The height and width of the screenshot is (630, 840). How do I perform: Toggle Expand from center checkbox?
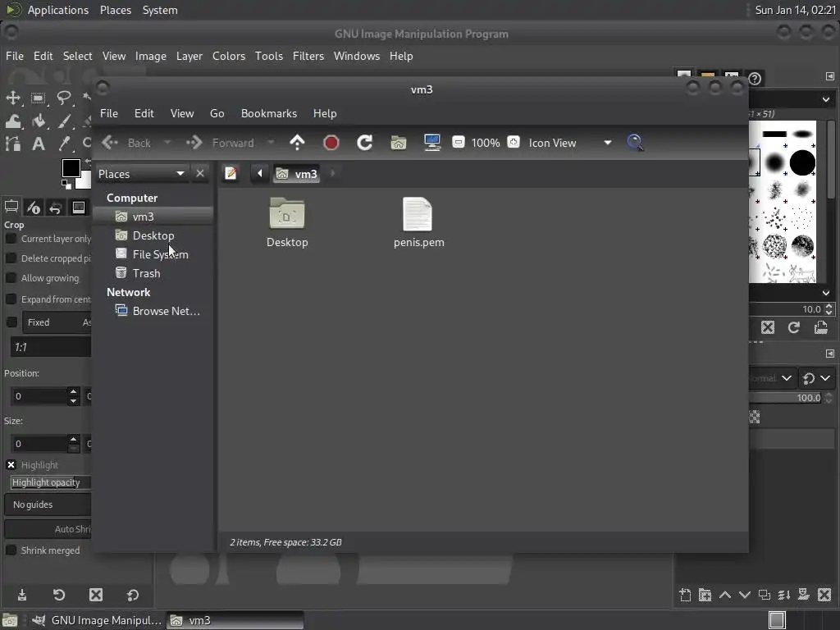[x=11, y=299]
